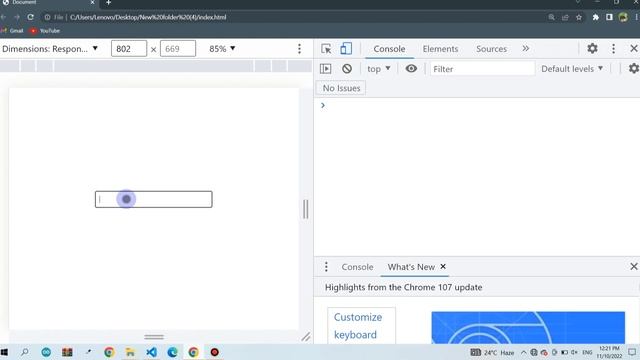640x360 pixels.
Task: Select the top Console tab in DevTools
Action: click(x=389, y=49)
